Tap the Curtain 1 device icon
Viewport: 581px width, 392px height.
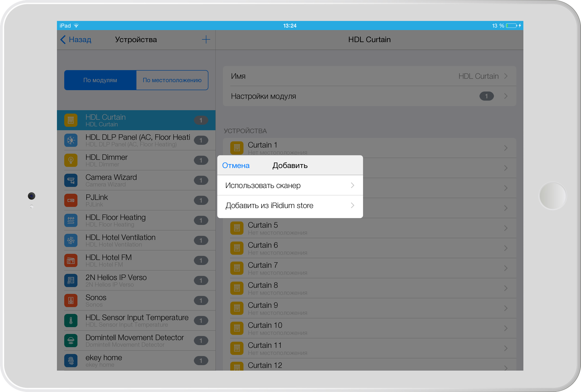pyautogui.click(x=237, y=148)
